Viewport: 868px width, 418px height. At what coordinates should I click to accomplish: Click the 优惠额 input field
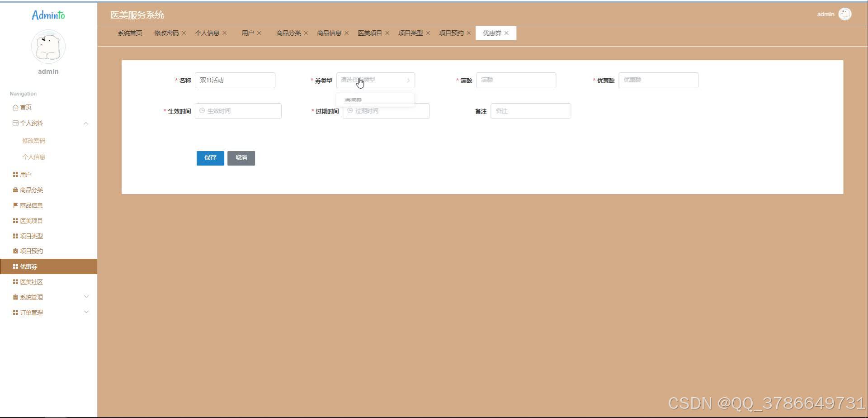(x=658, y=80)
